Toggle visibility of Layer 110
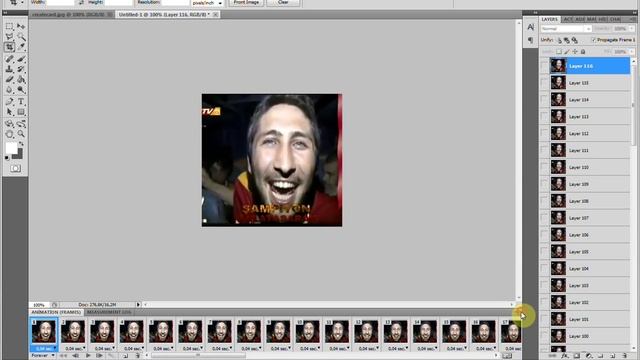 click(544, 167)
